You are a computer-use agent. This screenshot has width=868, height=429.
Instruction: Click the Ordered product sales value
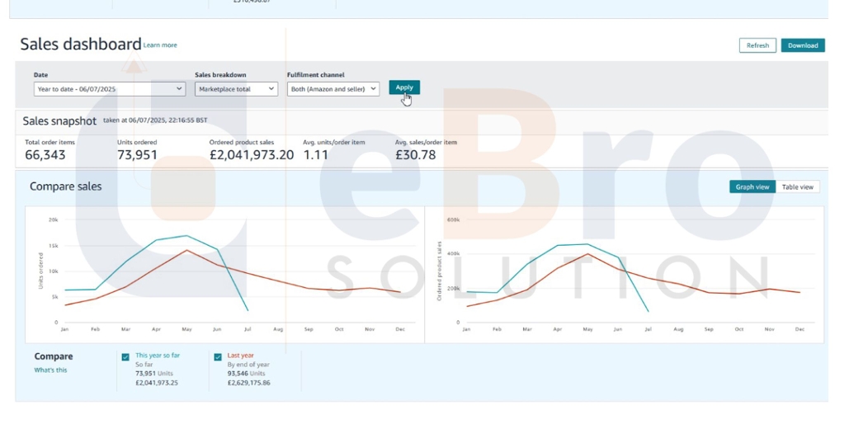tap(251, 155)
